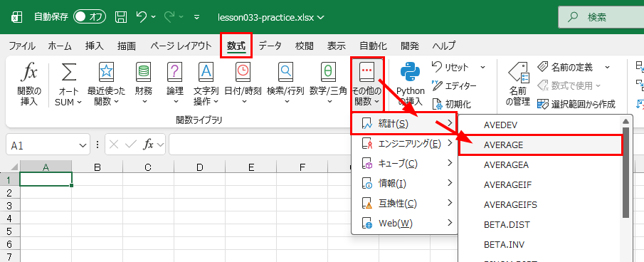Image resolution: width=644 pixels, height=262 pixels.
Task: Open the 統計(S) submenu
Action: (x=403, y=123)
